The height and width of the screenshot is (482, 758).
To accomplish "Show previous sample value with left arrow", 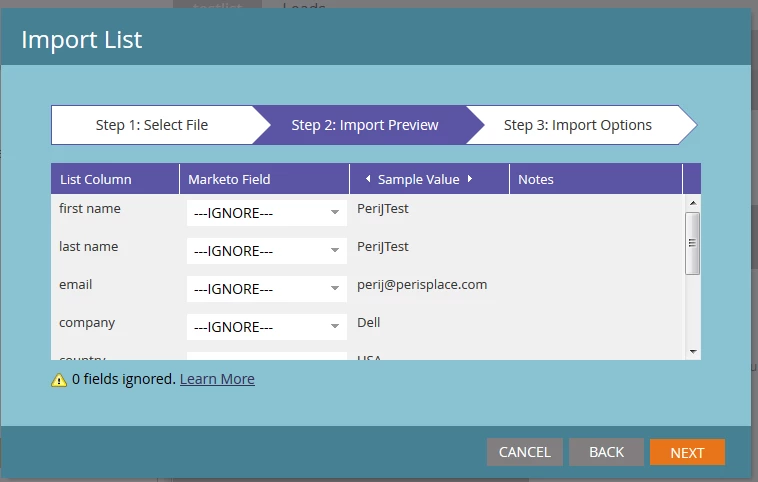I will 368,179.
